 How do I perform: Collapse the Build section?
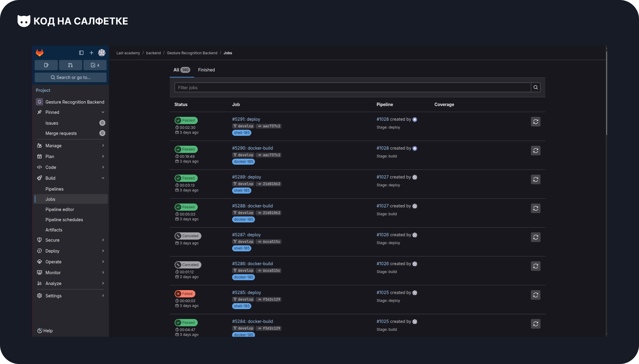point(103,178)
